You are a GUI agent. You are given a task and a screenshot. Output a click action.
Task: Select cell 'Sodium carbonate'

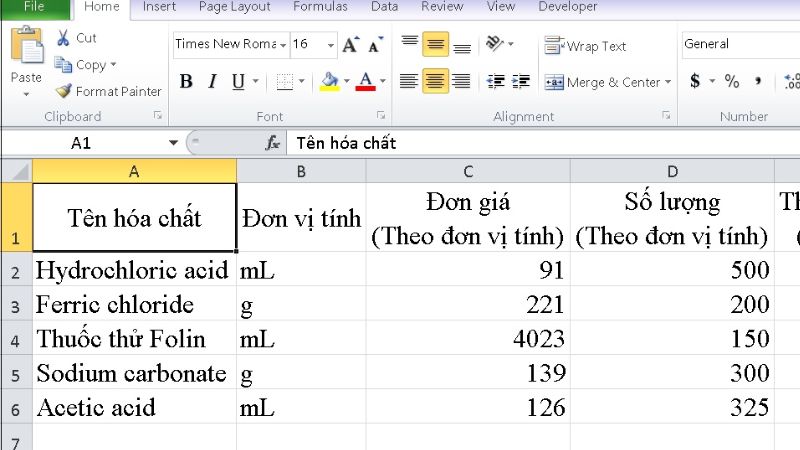click(135, 372)
